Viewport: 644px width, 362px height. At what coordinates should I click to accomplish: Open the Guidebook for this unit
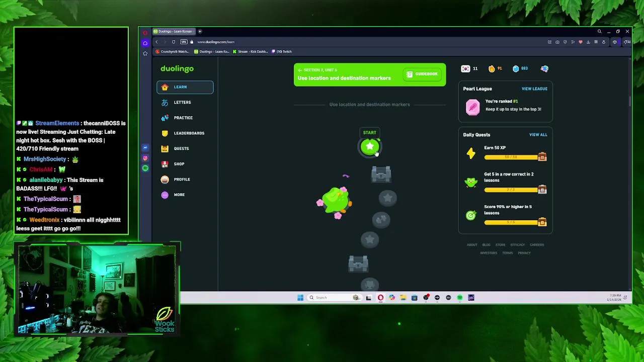coord(422,74)
